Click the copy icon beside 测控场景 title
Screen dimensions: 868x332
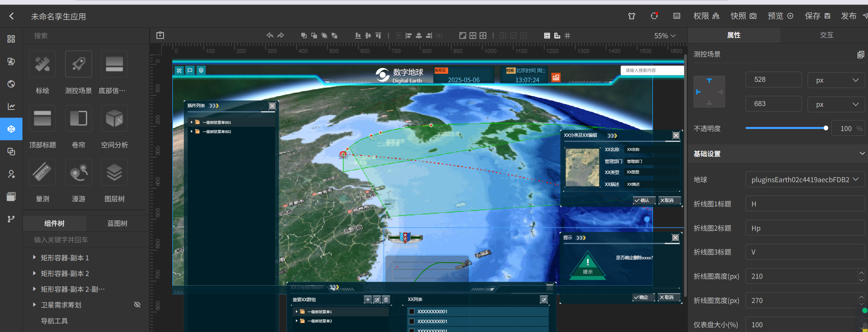pyautogui.click(x=860, y=55)
